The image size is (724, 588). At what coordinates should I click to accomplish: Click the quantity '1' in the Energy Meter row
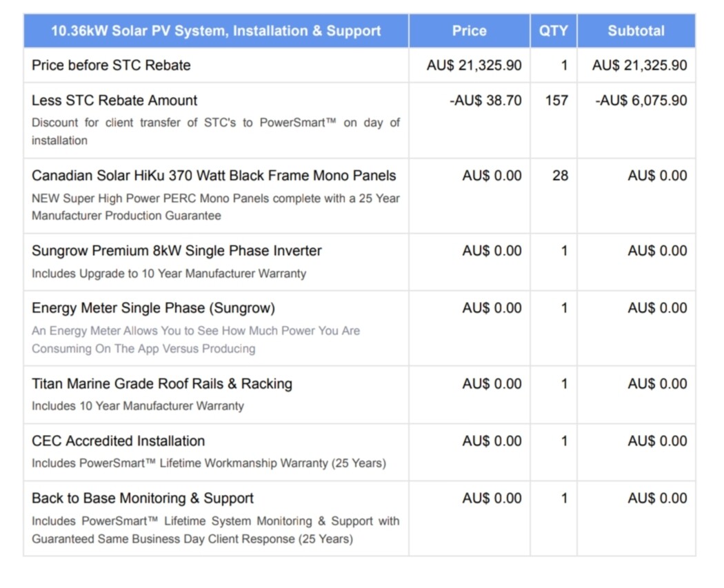[x=564, y=308]
